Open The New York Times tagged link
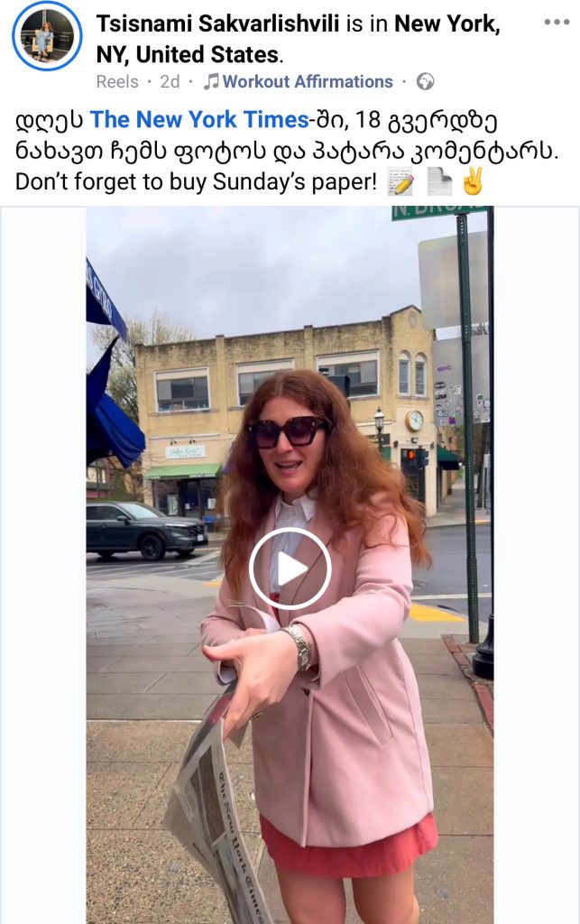Viewport: 580px width, 924px height. [199, 120]
